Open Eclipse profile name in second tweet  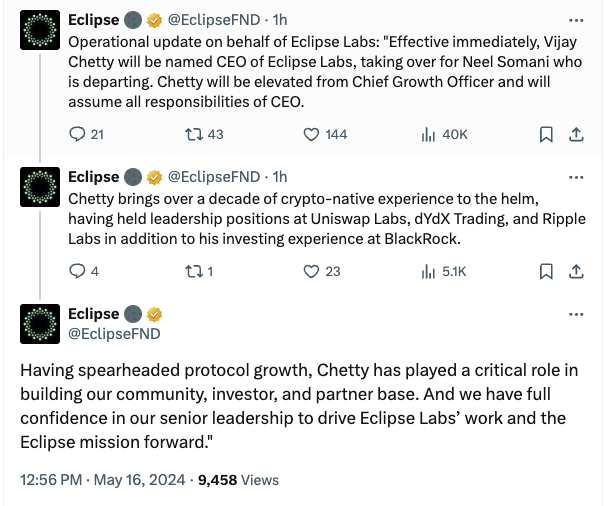pyautogui.click(x=93, y=177)
